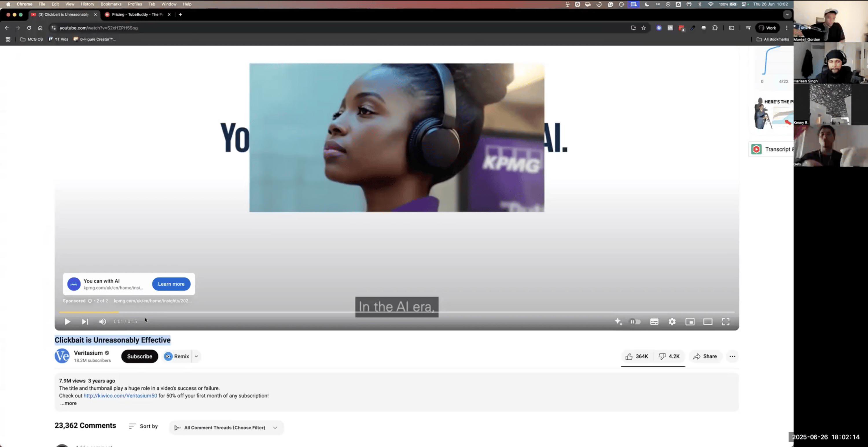Subscribe to the Veritasium channel

pyautogui.click(x=139, y=356)
